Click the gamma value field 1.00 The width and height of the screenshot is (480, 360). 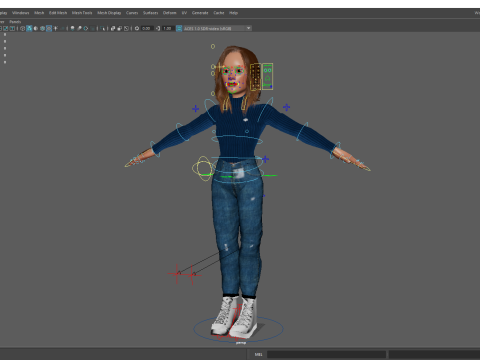coord(168,28)
